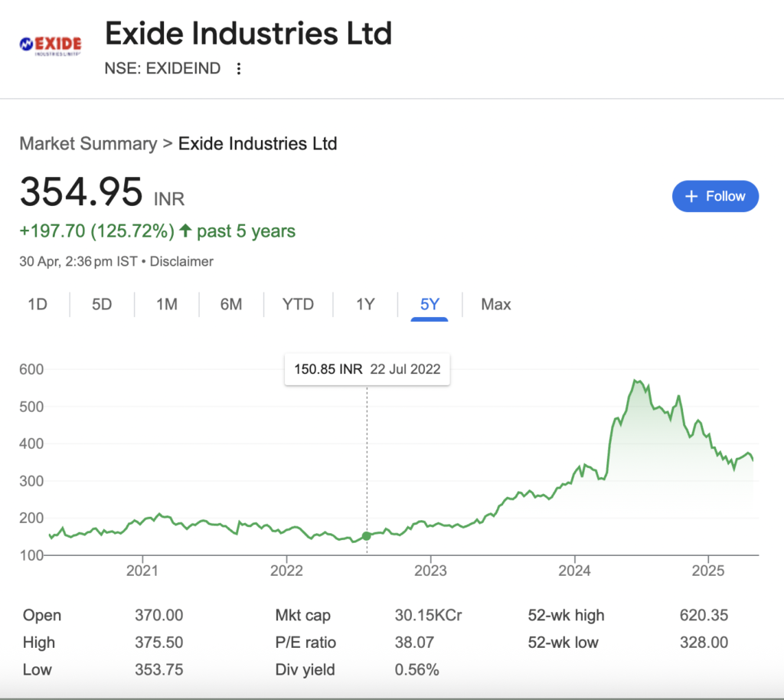Viewport: 784px width, 700px height.
Task: Click the 52-wk high value 620.35
Action: point(704,615)
